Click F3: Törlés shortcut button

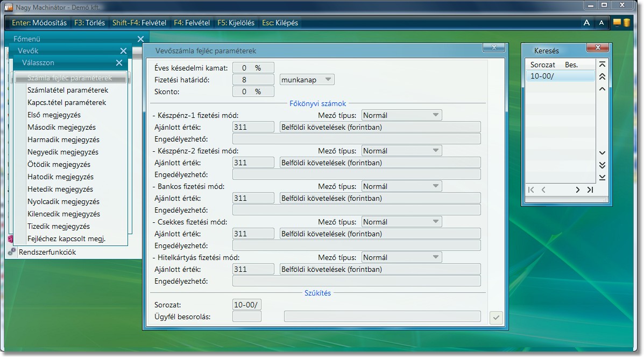89,23
